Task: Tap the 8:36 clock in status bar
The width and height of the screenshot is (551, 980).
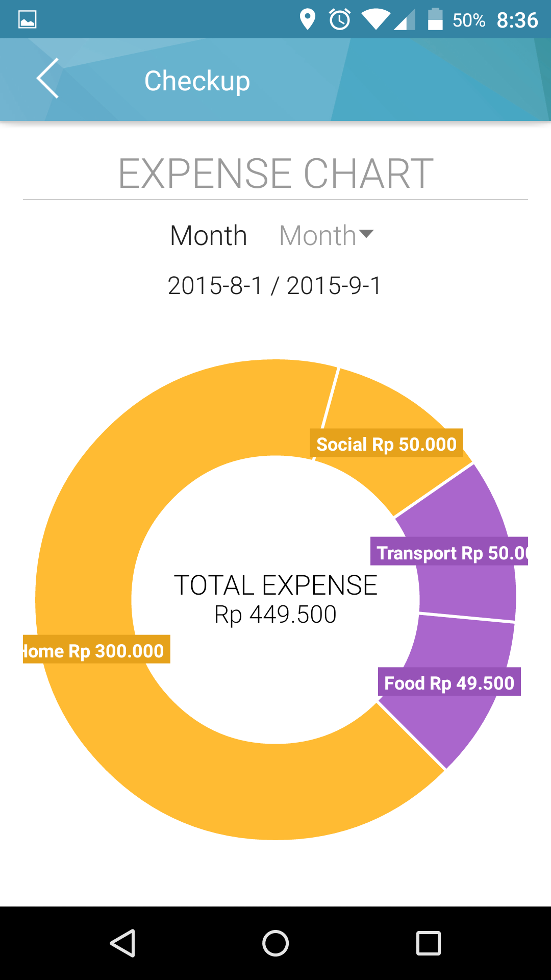Action: click(x=517, y=20)
